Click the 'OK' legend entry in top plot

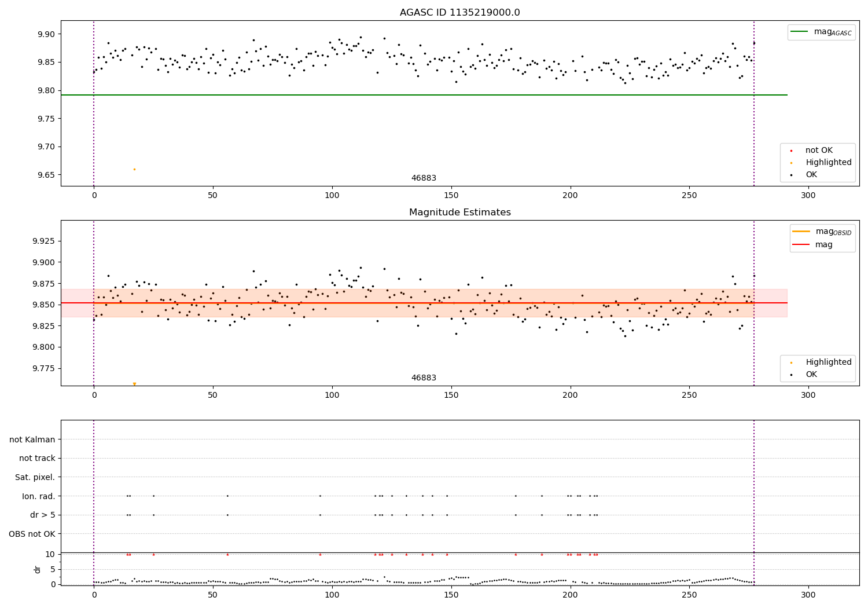point(805,175)
